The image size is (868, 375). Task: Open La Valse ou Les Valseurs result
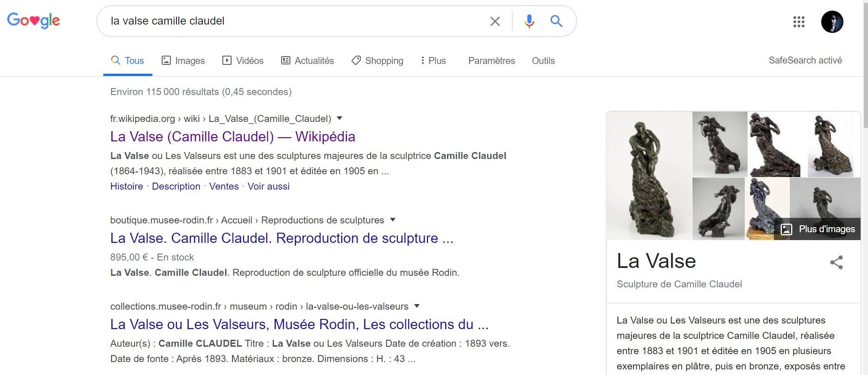coord(299,324)
